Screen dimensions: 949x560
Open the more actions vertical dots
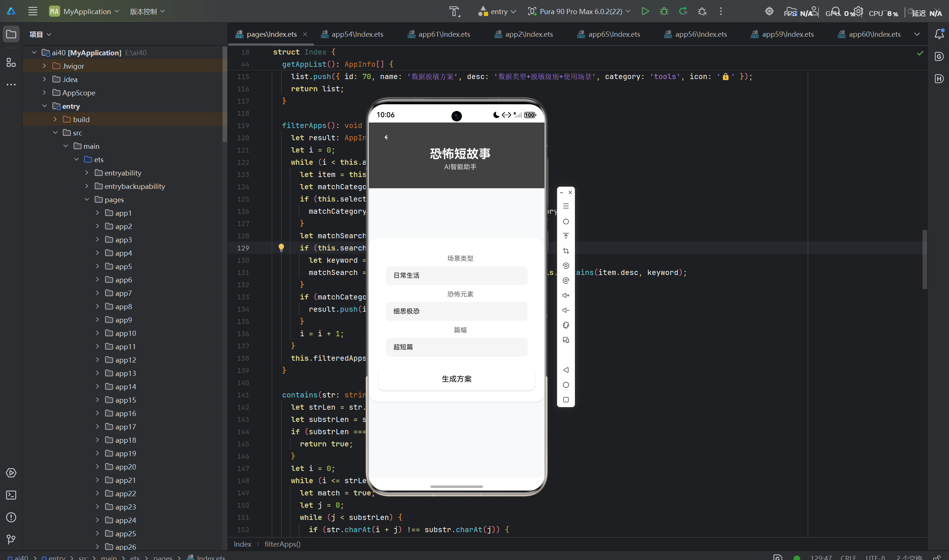point(721,12)
